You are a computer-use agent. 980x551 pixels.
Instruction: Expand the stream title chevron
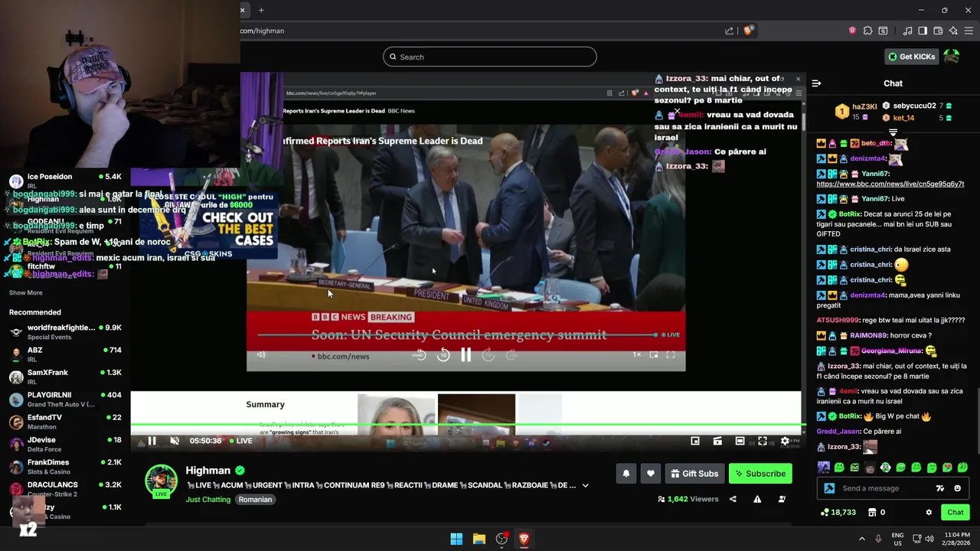(x=585, y=485)
